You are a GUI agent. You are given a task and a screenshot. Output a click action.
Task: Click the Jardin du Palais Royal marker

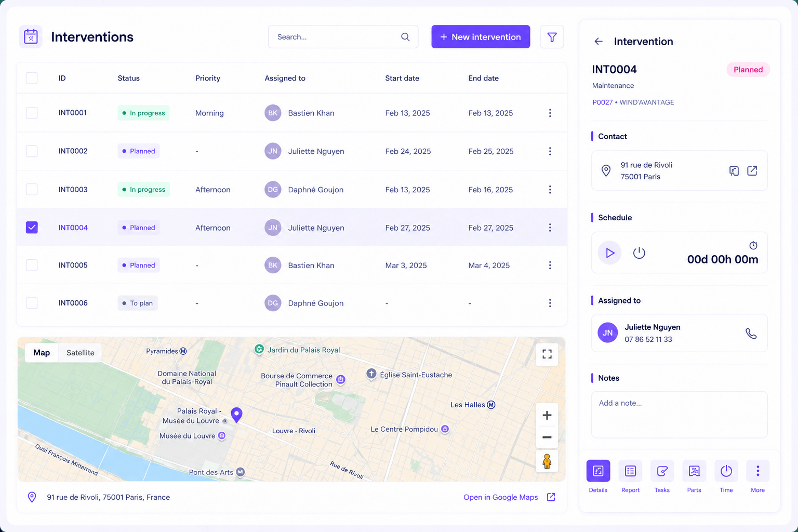point(259,350)
